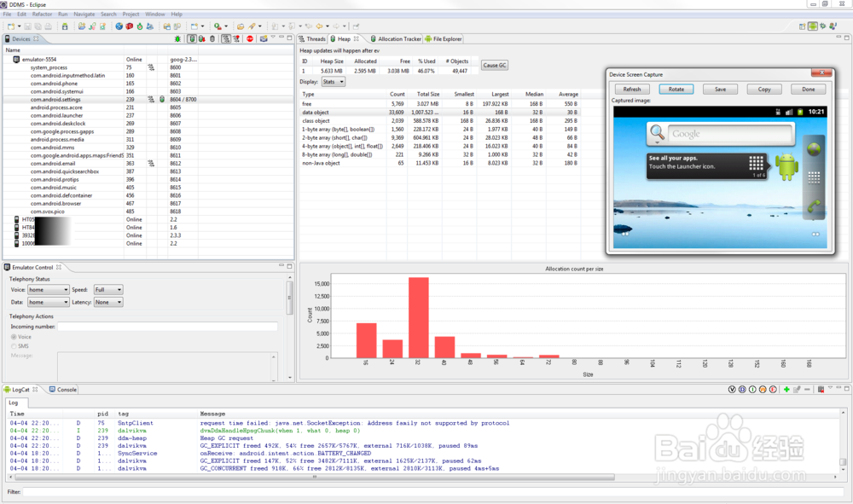Screen dimensions: 853x504
Task: Select the data object row in heap stats
Action: click(439, 112)
